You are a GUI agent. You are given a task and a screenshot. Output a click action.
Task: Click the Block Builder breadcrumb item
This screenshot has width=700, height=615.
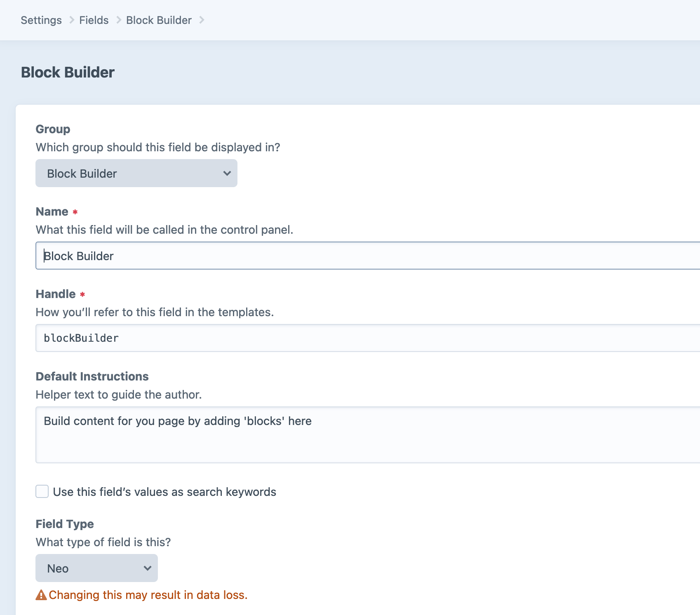coord(159,20)
